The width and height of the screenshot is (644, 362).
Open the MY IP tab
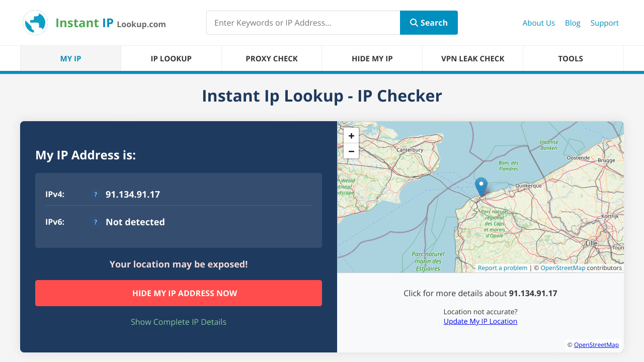point(70,58)
